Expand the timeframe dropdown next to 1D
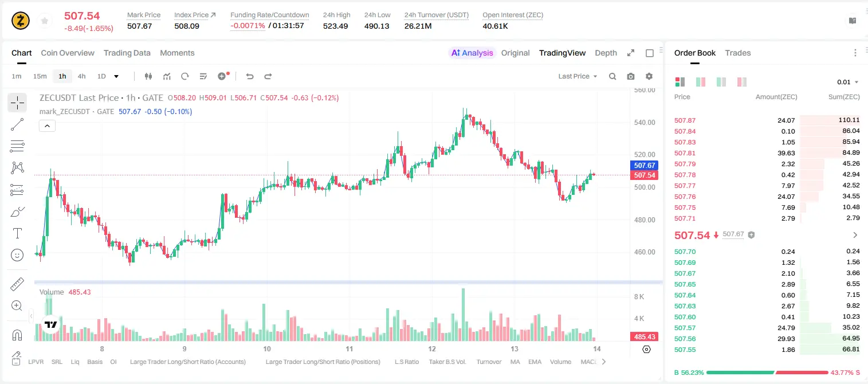This screenshot has width=868, height=384. (116, 76)
